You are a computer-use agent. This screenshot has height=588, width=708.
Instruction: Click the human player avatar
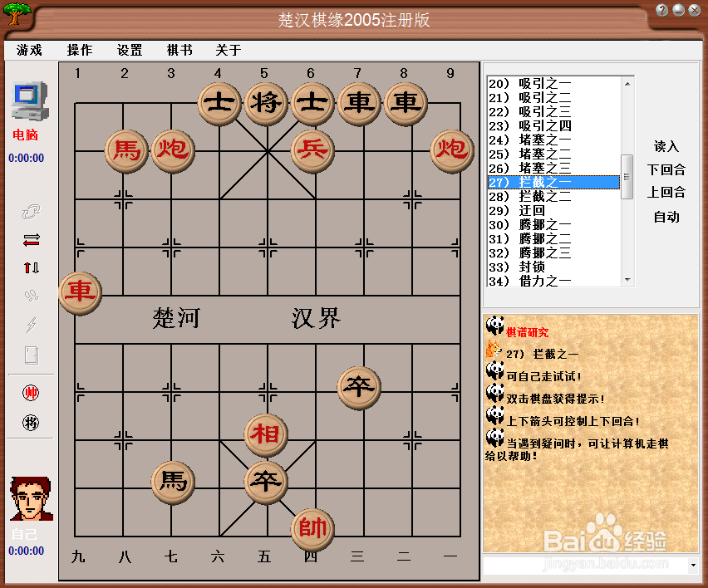pyautogui.click(x=31, y=498)
